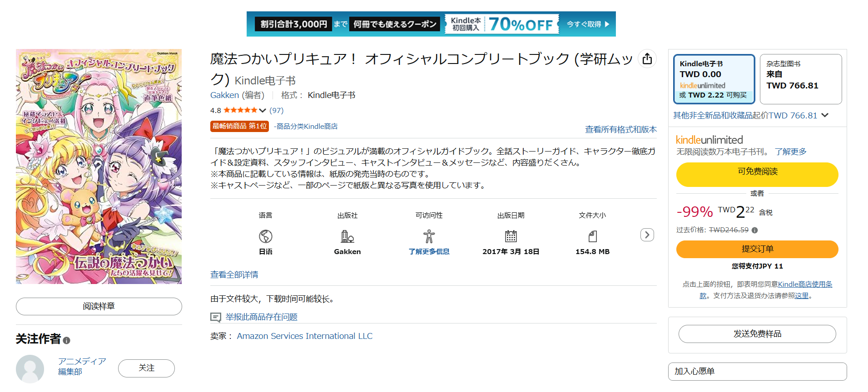868x392 pixels.
Task: Click the info icon next to 关注作者
Action: 67,340
